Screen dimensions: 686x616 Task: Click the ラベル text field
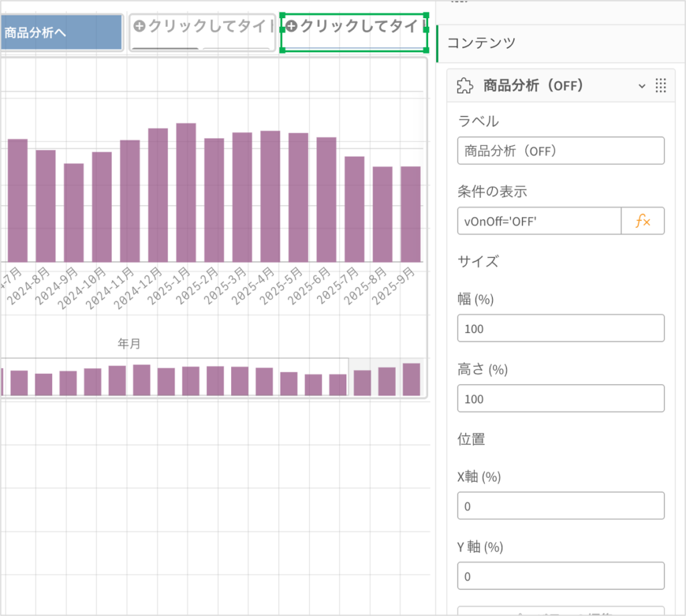click(x=560, y=151)
